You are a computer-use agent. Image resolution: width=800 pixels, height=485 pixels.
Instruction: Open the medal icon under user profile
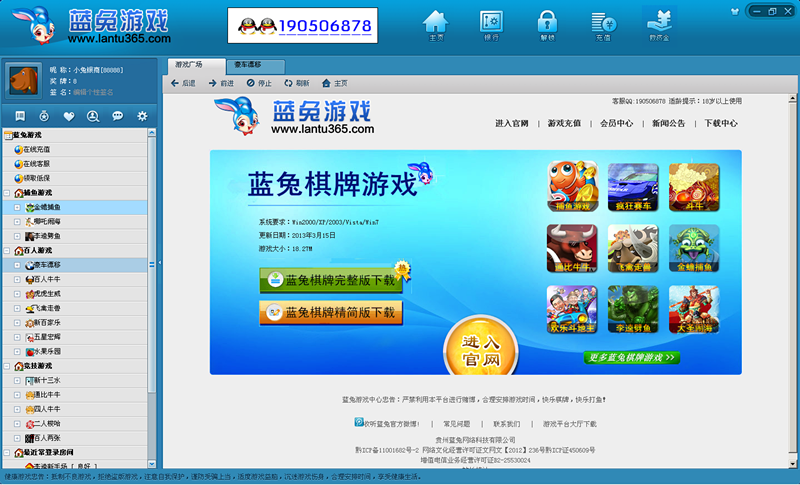click(x=44, y=116)
